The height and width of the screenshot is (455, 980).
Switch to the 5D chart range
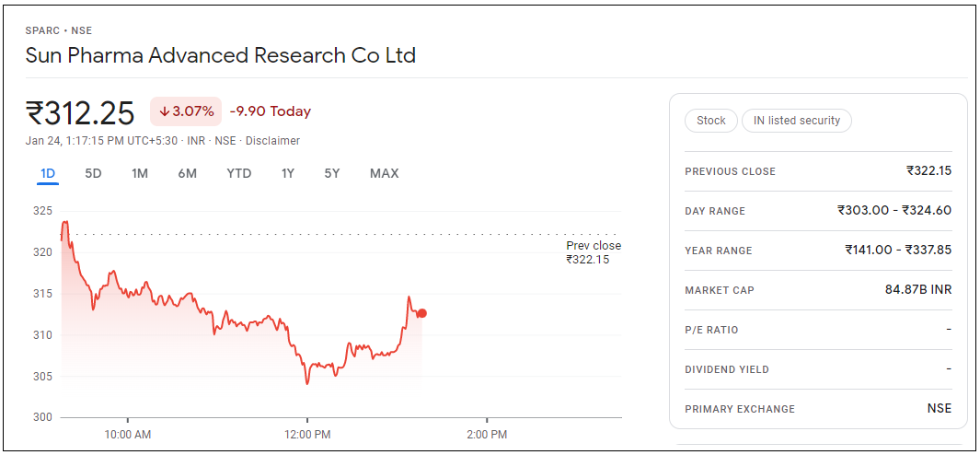click(93, 173)
